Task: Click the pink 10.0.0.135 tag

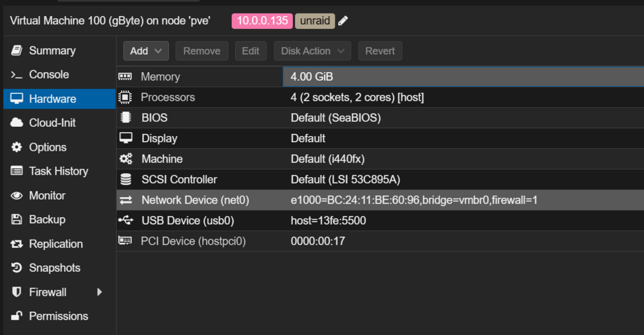Action: (x=262, y=21)
